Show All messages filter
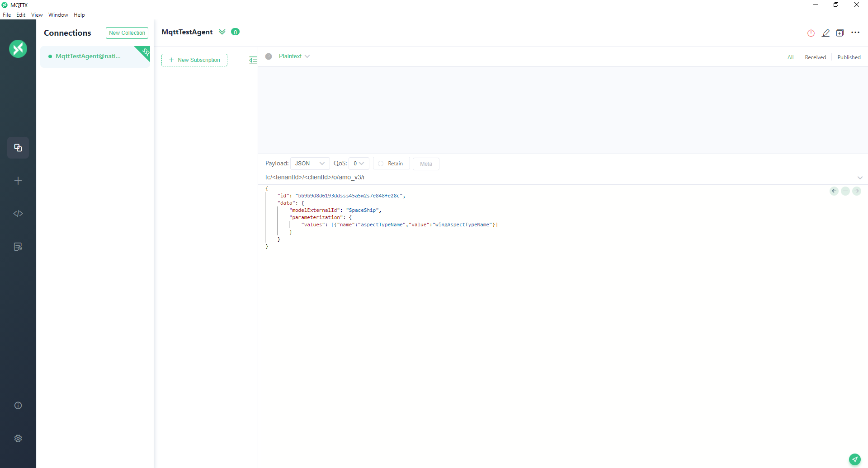This screenshot has height=468, width=868. [x=790, y=57]
